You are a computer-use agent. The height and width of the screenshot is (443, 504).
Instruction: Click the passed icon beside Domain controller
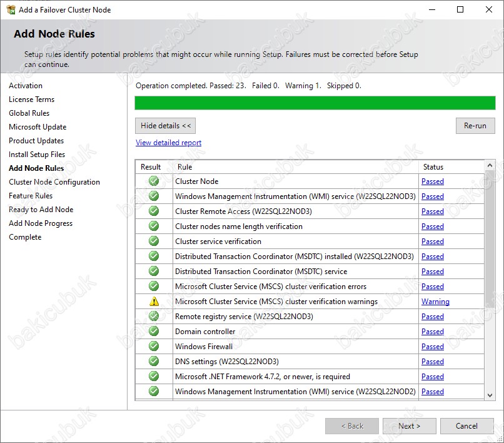[154, 331]
